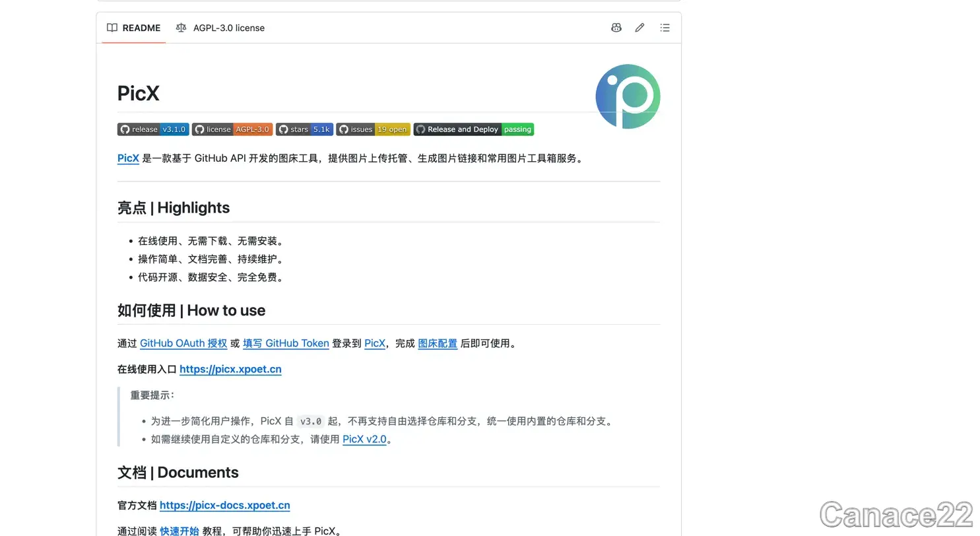Select the README tab
The height and width of the screenshot is (536, 980).
tap(134, 28)
